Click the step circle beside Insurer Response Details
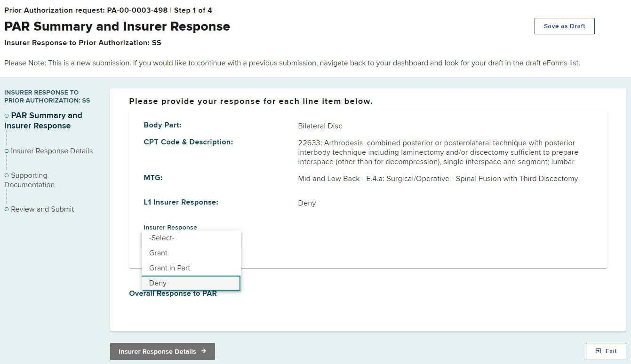631x364 pixels. pos(7,151)
